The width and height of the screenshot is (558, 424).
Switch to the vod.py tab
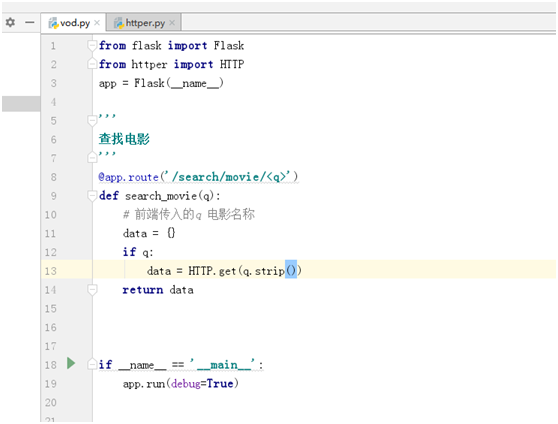74,23
